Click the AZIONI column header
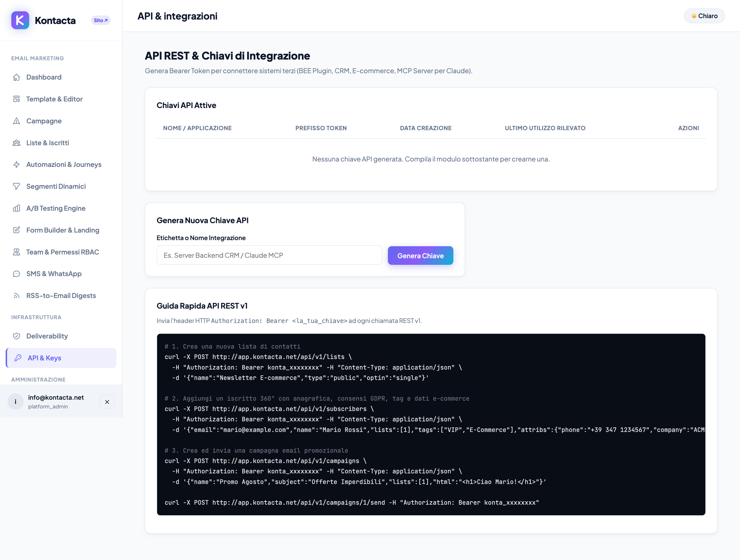740x560 pixels. coord(688,128)
